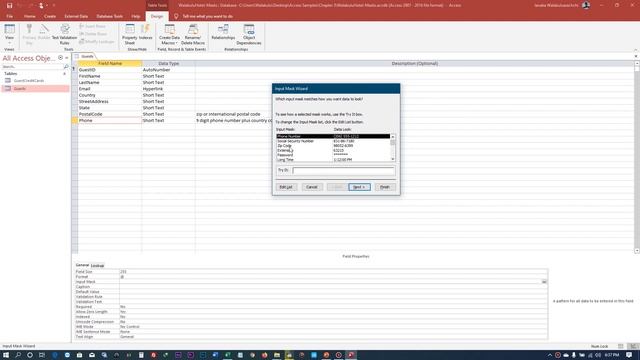Switch to the External Data tab
Screen dimensions: 640x360
76,16
